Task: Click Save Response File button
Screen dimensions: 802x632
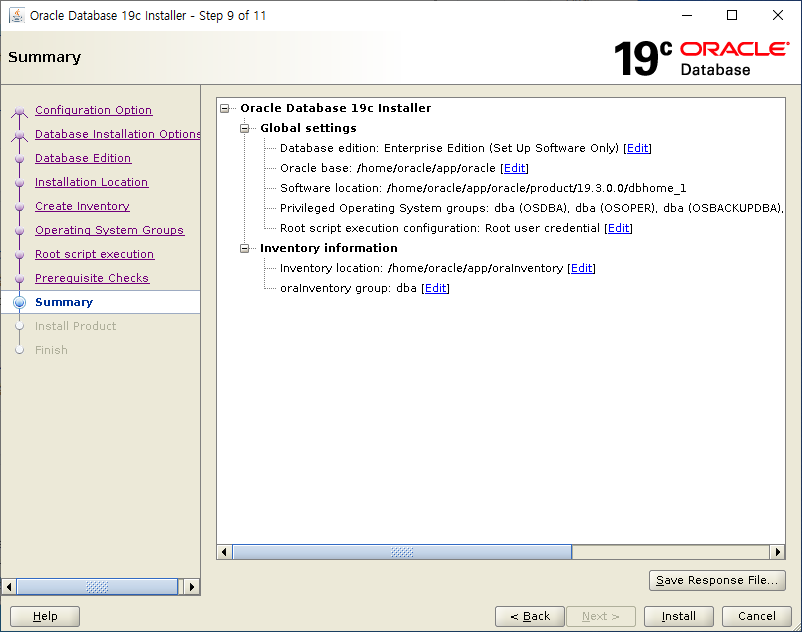Action: point(717,580)
